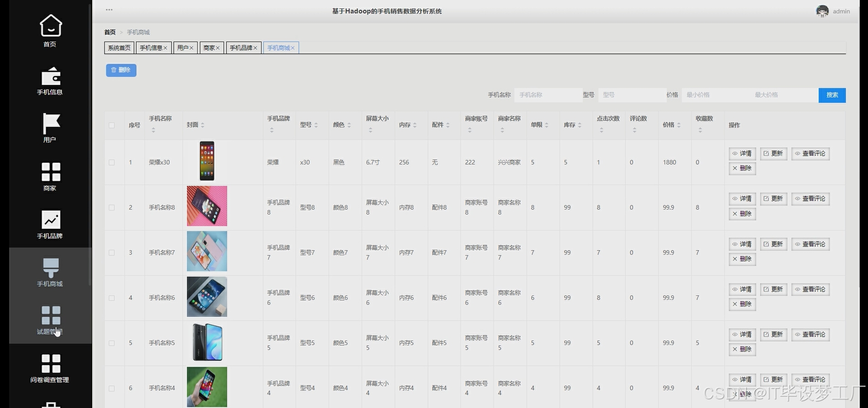
Task: Click the blue 删除 bulk delete button
Action: (x=121, y=70)
